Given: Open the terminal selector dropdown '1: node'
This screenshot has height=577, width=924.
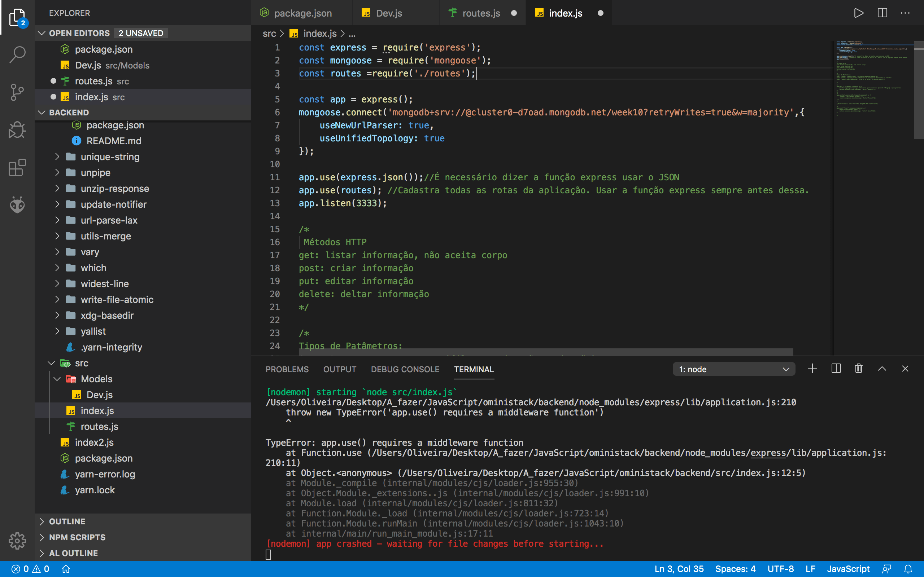Looking at the screenshot, I should click(733, 369).
